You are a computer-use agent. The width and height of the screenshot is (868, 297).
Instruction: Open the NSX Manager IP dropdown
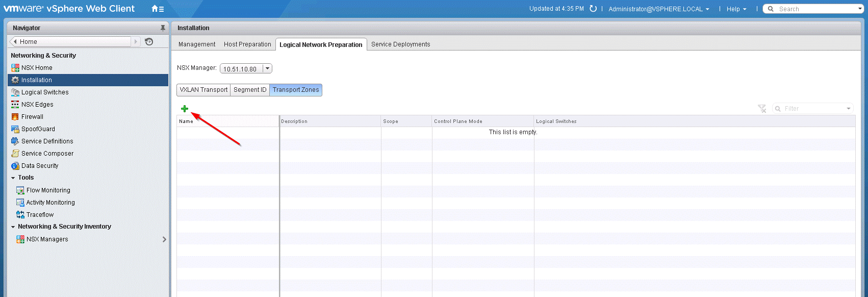(x=267, y=69)
